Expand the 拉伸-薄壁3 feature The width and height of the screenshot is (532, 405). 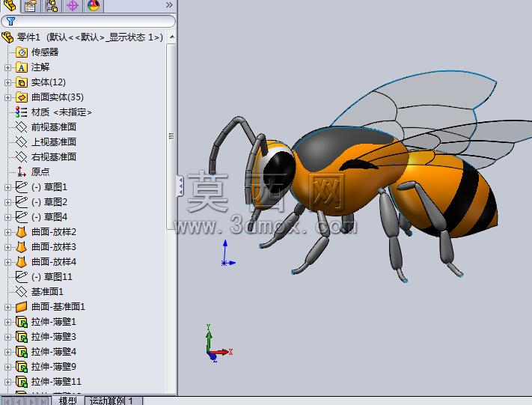click(x=7, y=337)
